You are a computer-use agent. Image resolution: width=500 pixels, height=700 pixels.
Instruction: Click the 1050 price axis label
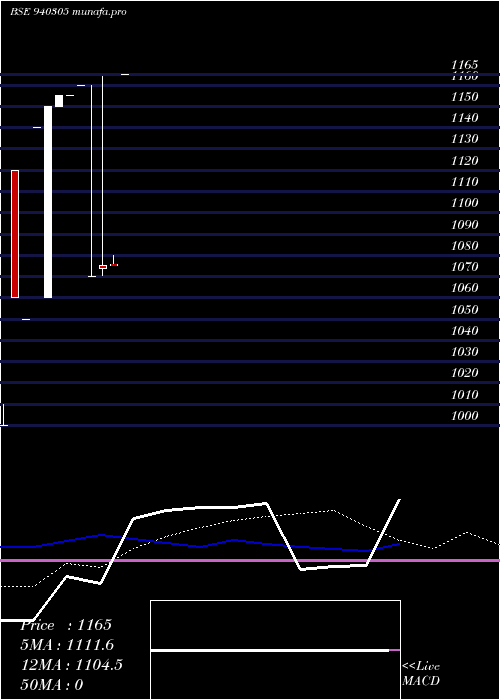pyautogui.click(x=464, y=309)
